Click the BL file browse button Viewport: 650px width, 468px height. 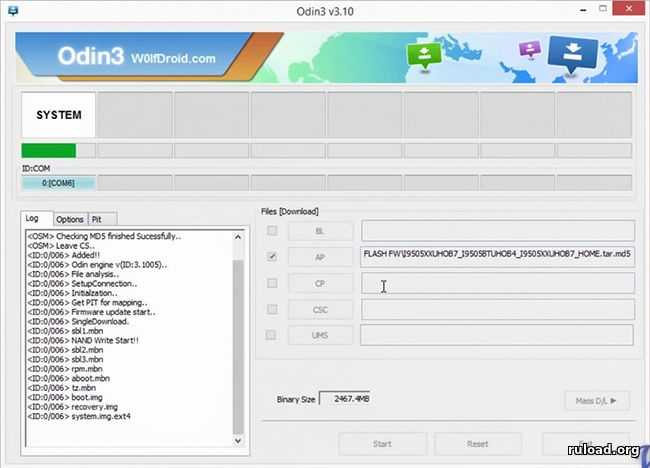point(320,231)
